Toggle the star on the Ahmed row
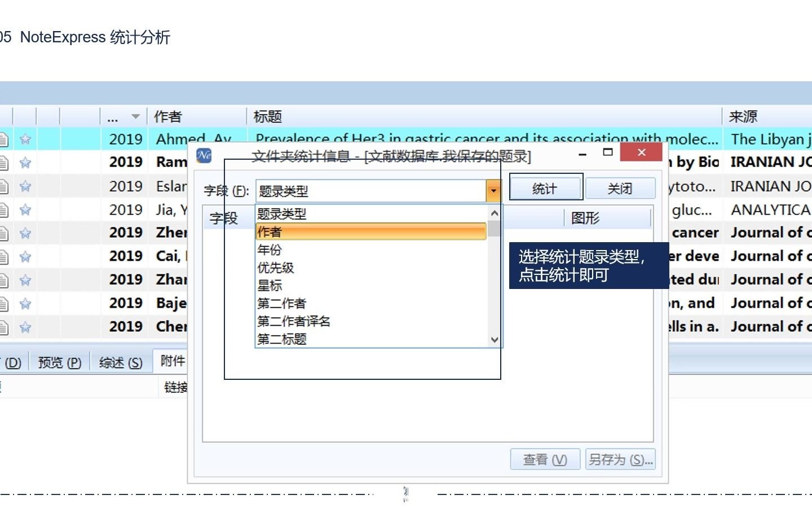 25,139
